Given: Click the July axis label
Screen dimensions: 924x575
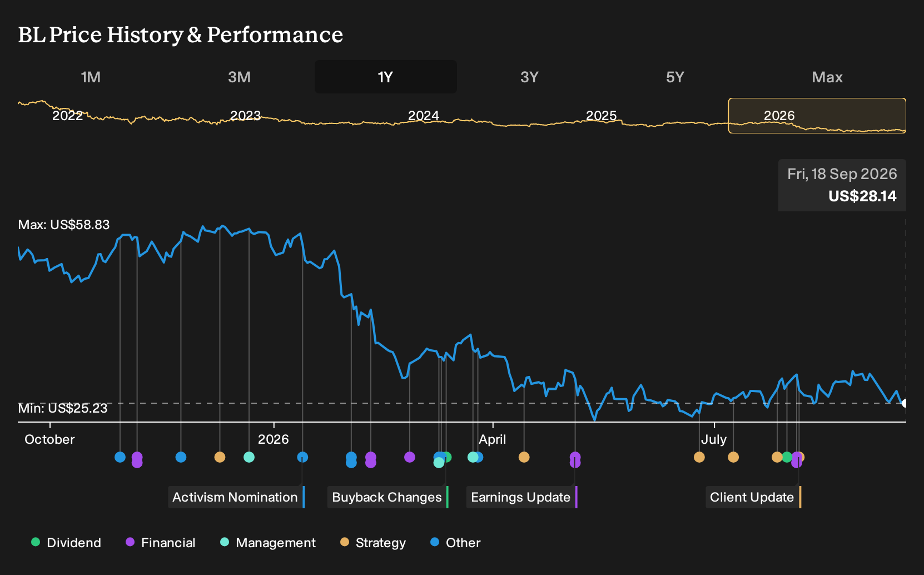Looking at the screenshot, I should [x=714, y=439].
